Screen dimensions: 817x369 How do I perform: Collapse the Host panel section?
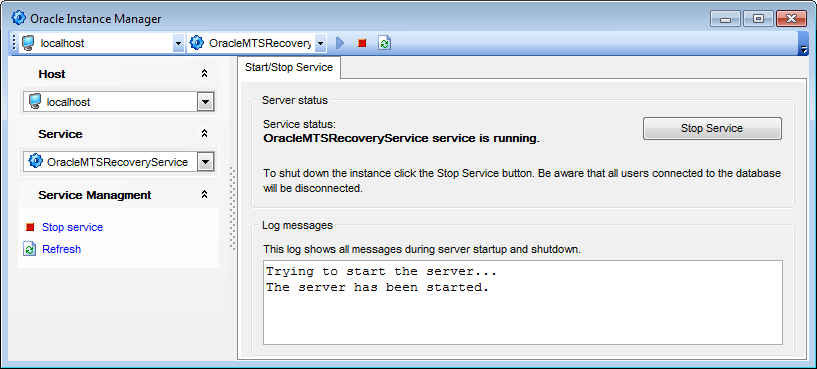point(204,74)
